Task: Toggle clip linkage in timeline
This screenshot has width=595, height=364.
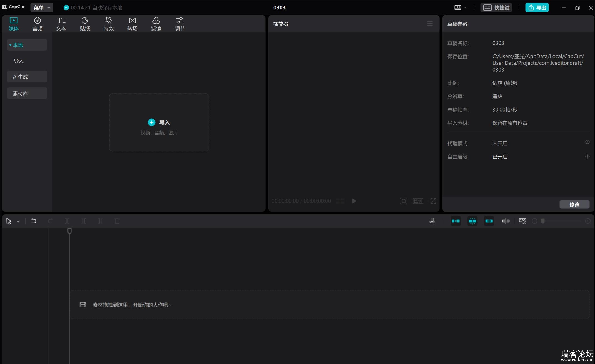Action: click(489, 221)
